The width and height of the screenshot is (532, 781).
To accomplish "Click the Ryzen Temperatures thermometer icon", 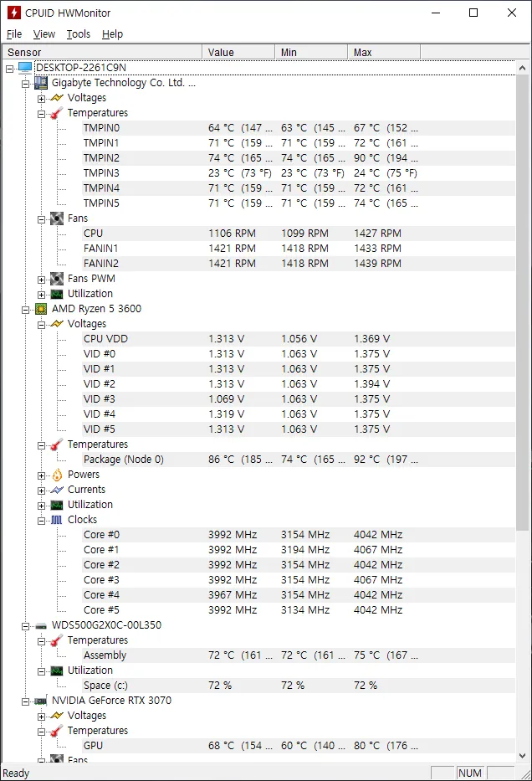I will point(57,444).
